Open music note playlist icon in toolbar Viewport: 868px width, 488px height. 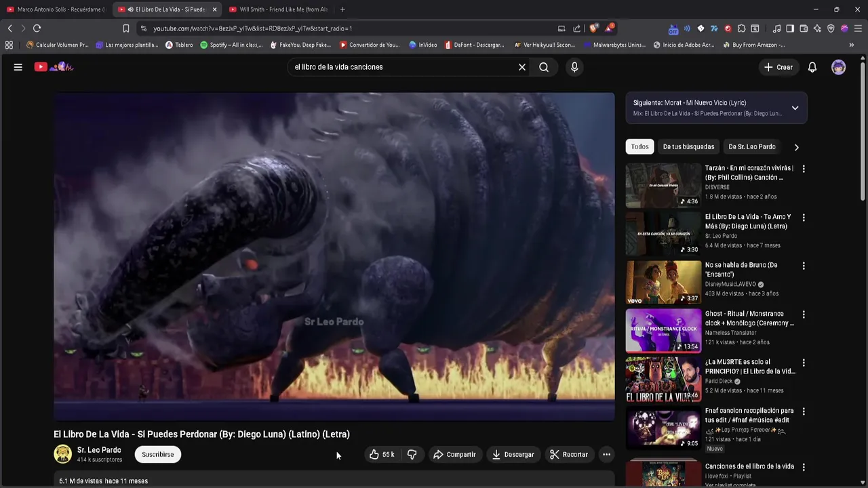pos(777,28)
